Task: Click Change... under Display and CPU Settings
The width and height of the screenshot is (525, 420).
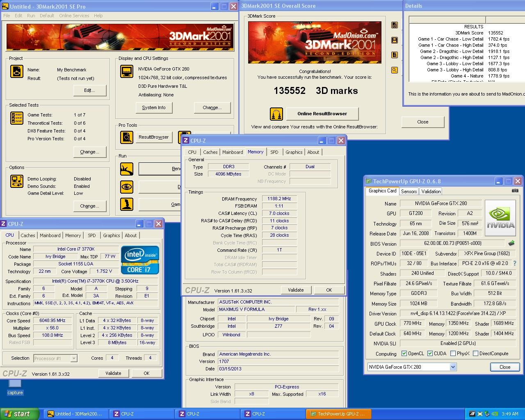Action: [x=212, y=107]
